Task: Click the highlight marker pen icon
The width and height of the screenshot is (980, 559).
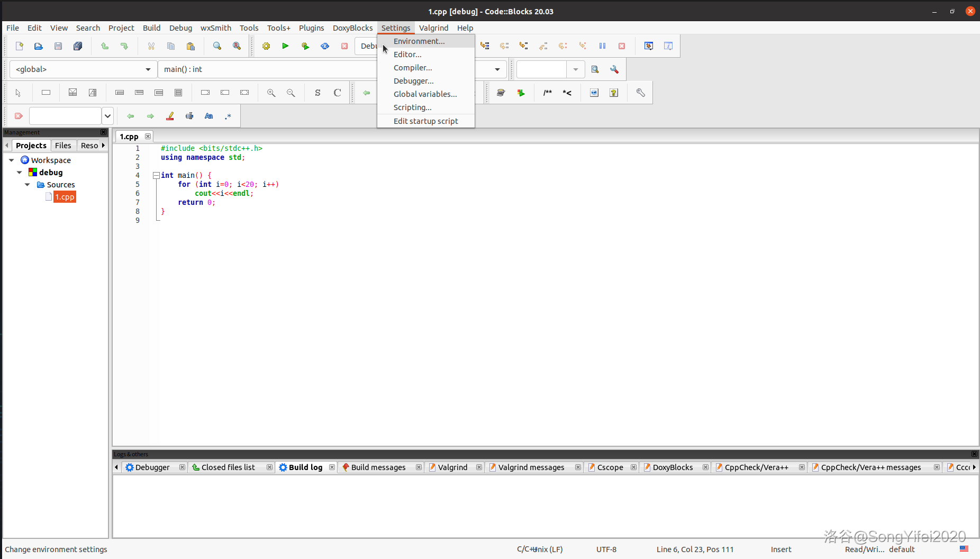Action: point(170,116)
